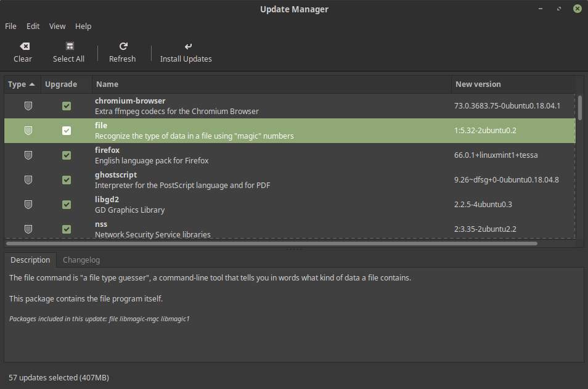The width and height of the screenshot is (588, 389).
Task: Open the Edit menu
Action: coord(33,27)
